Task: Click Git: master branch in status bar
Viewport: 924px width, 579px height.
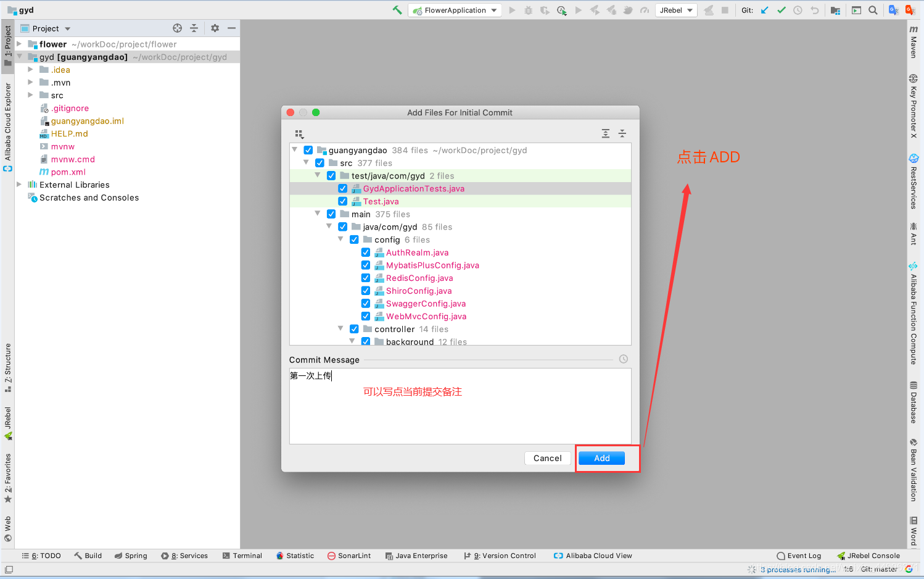Action: point(879,569)
